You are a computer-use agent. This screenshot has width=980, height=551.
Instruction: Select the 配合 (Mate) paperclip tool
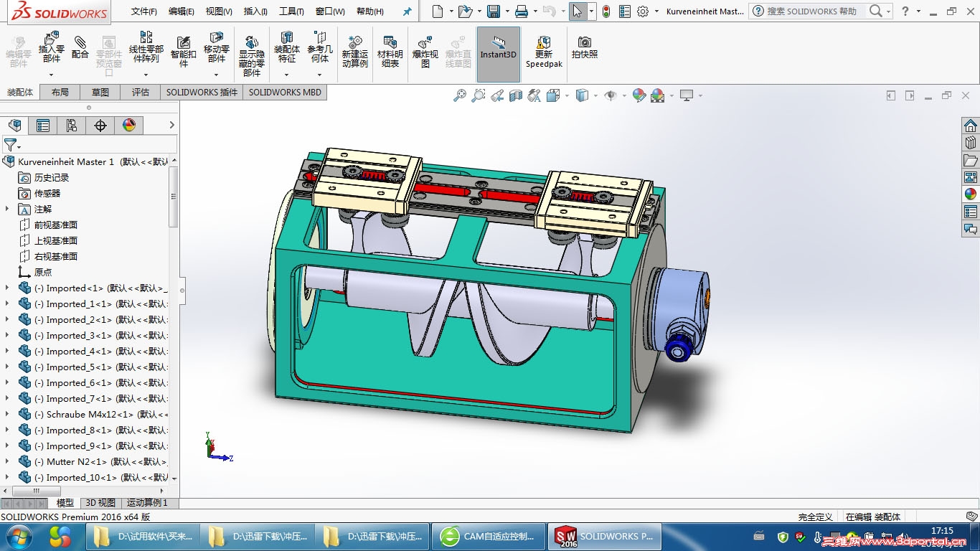click(80, 47)
